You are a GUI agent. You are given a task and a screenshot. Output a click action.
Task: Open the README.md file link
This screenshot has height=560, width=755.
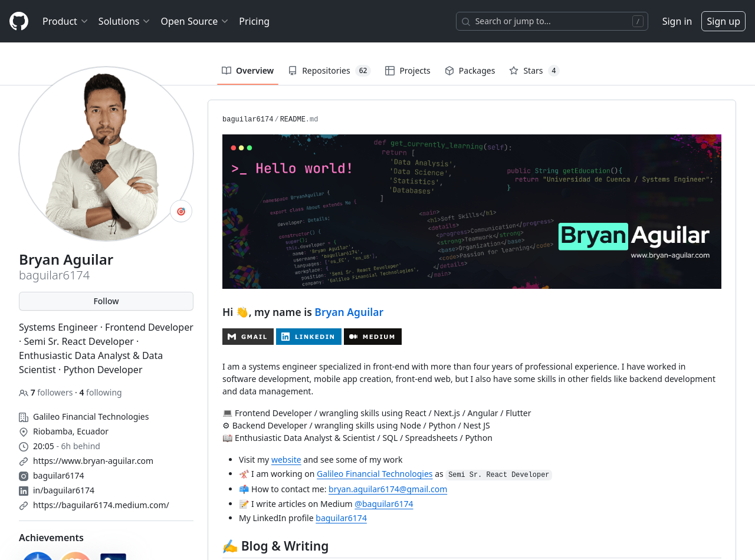(299, 120)
